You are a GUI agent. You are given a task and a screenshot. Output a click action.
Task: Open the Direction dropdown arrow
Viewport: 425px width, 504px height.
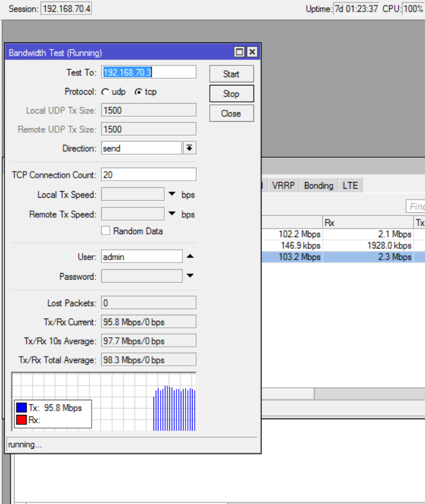point(190,148)
